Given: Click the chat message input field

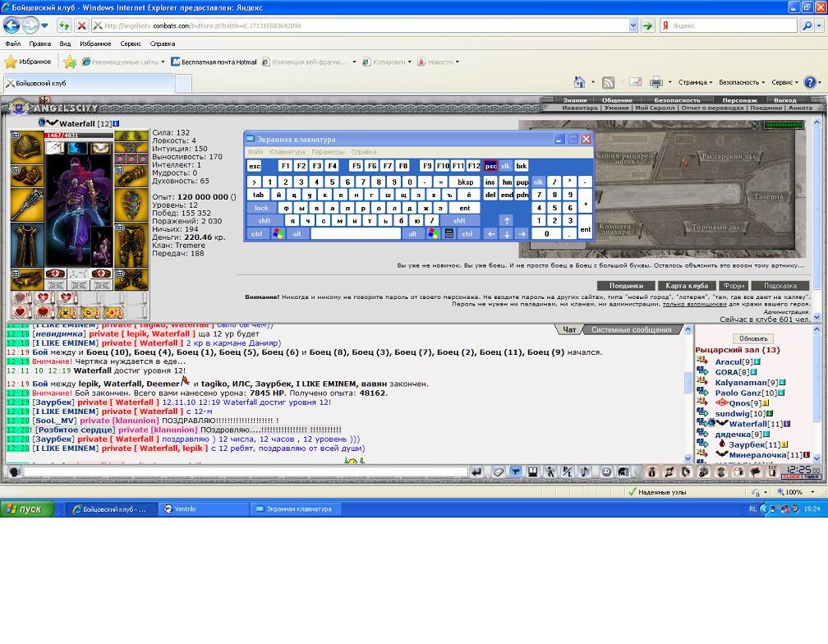Looking at the screenshot, I should pos(246,472).
